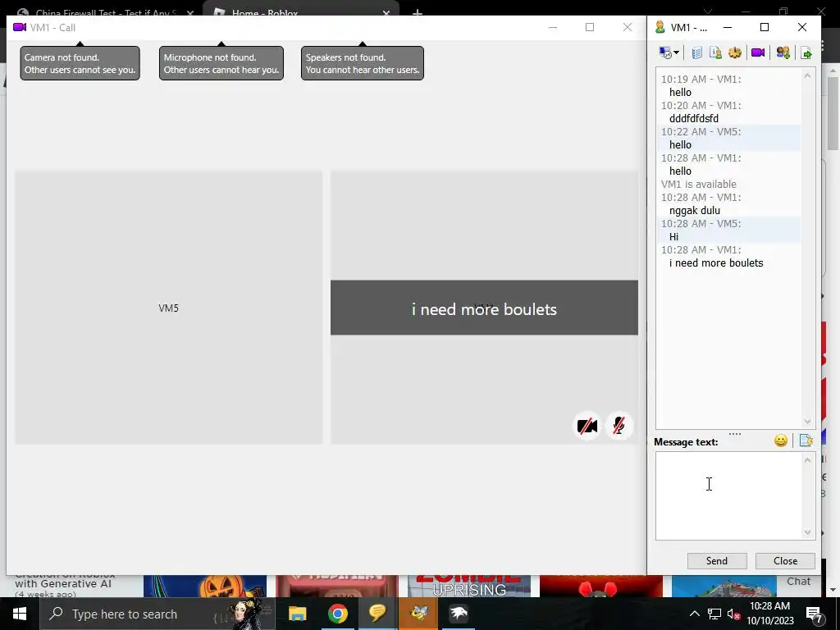Click the "i need more boulets" call overlay
Screen dimensions: 840x630
click(484, 308)
